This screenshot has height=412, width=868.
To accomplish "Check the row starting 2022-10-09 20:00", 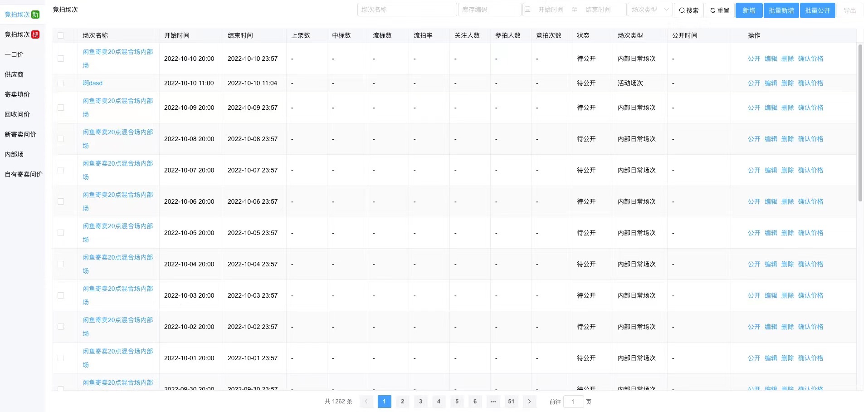I will [61, 108].
